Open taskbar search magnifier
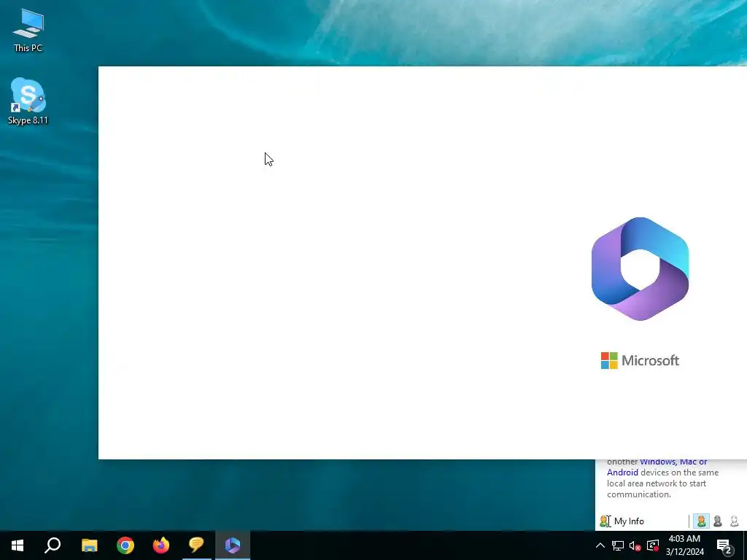Image resolution: width=747 pixels, height=560 pixels. pos(53,545)
